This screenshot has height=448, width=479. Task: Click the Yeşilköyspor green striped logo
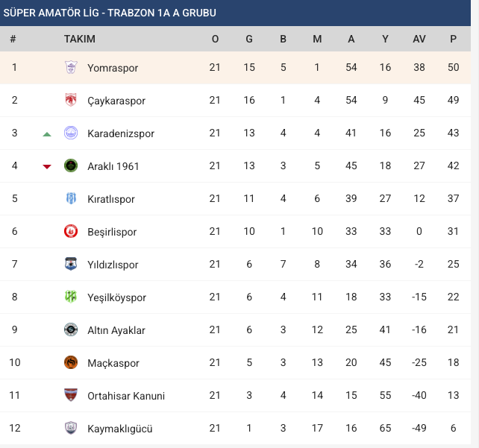click(71, 297)
